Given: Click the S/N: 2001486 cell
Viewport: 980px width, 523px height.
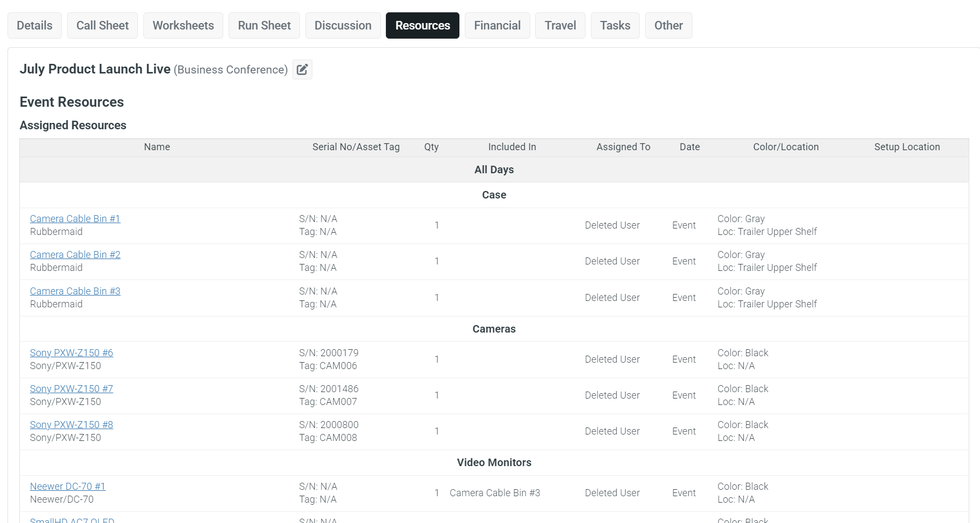Looking at the screenshot, I should tap(328, 389).
